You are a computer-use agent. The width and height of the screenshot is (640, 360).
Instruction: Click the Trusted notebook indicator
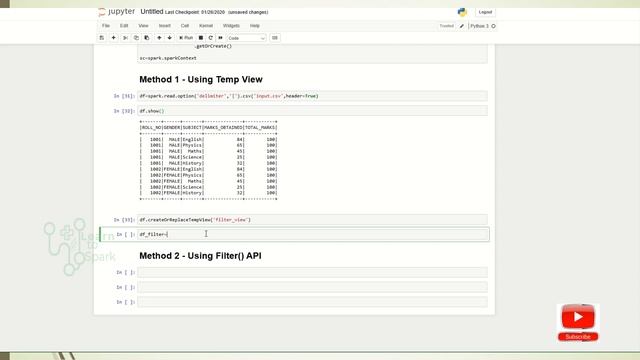click(x=447, y=26)
